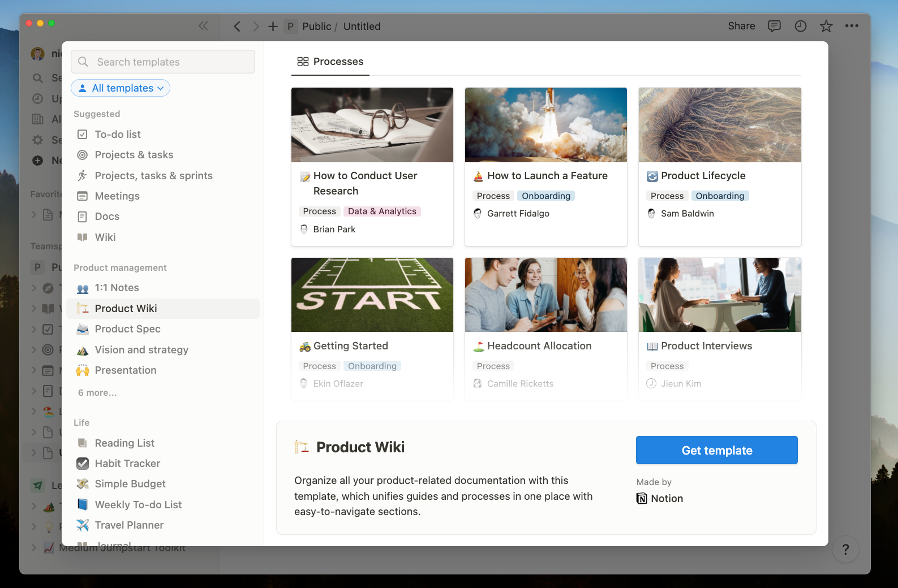Click the Weekly To-do List notebook icon
Image resolution: width=898 pixels, height=588 pixels.
click(83, 504)
